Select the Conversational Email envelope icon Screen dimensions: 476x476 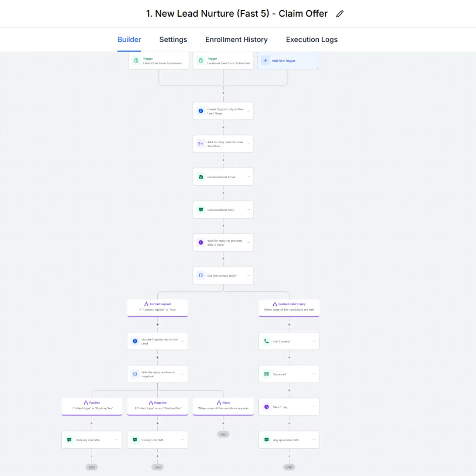tap(201, 177)
